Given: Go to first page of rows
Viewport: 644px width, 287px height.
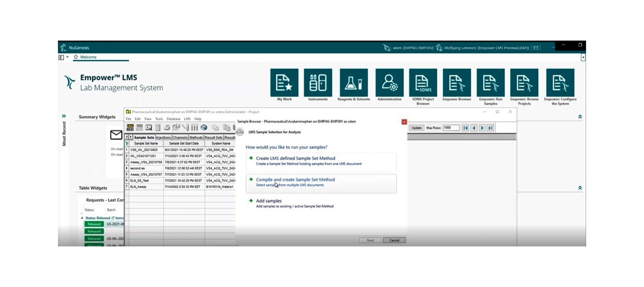Looking at the screenshot, I should pos(465,128).
